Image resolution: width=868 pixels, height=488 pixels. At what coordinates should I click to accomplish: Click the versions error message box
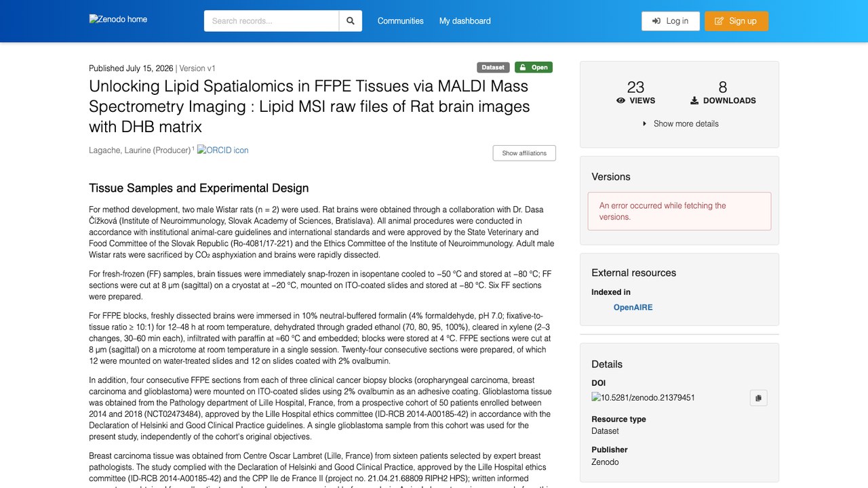(x=679, y=211)
